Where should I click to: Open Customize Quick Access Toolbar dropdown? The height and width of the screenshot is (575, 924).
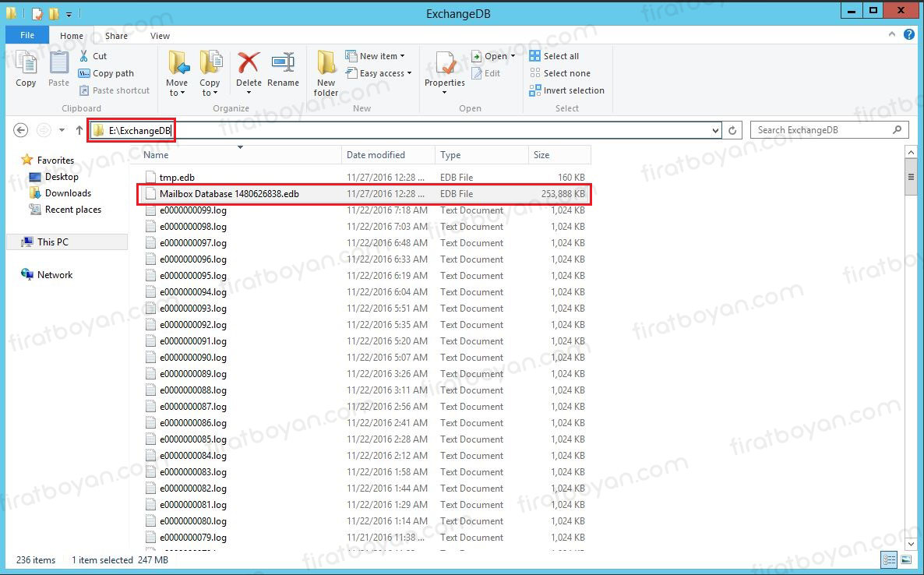click(x=69, y=13)
